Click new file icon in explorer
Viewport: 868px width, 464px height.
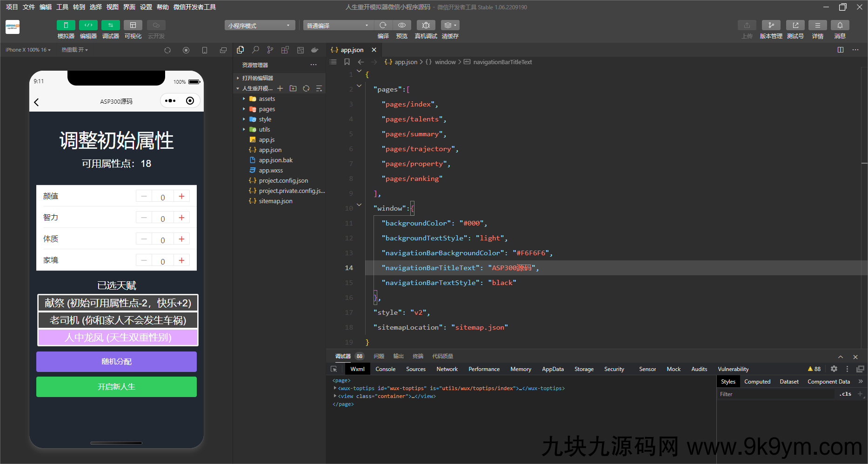280,88
